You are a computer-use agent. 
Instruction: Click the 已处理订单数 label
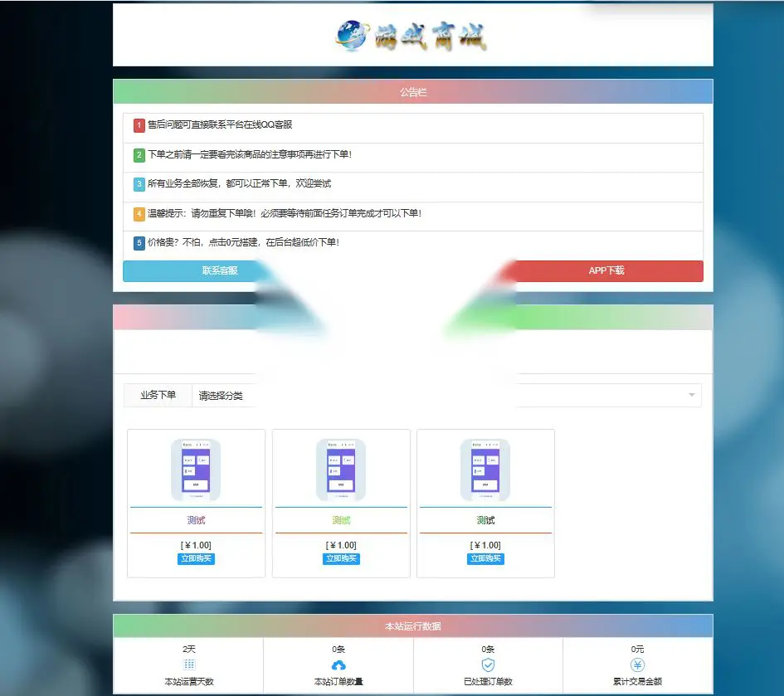point(488,682)
